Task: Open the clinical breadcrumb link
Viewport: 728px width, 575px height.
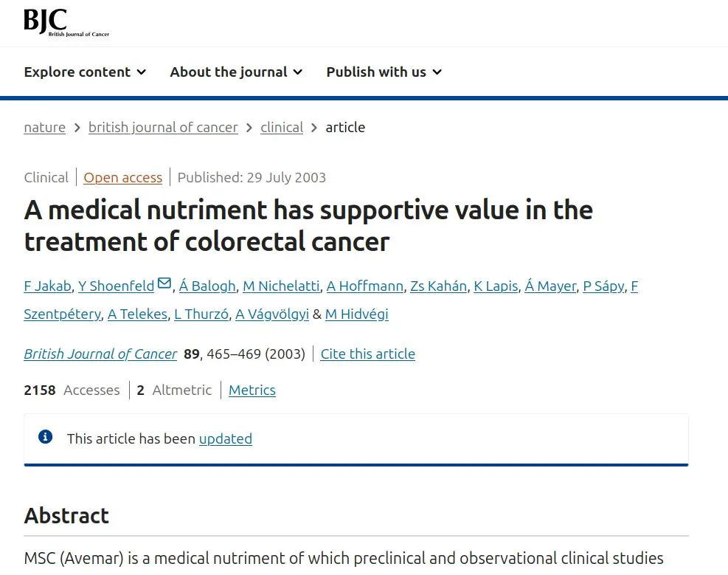Action: pyautogui.click(x=282, y=127)
